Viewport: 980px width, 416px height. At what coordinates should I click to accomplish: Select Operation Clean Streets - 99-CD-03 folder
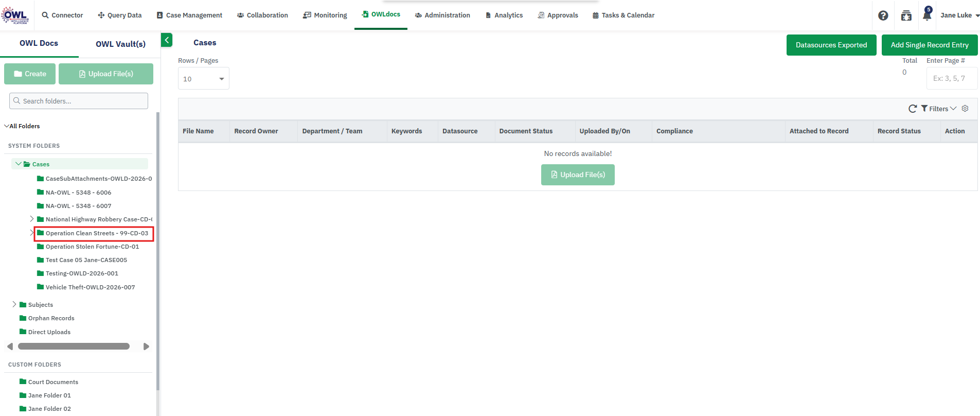pos(94,233)
